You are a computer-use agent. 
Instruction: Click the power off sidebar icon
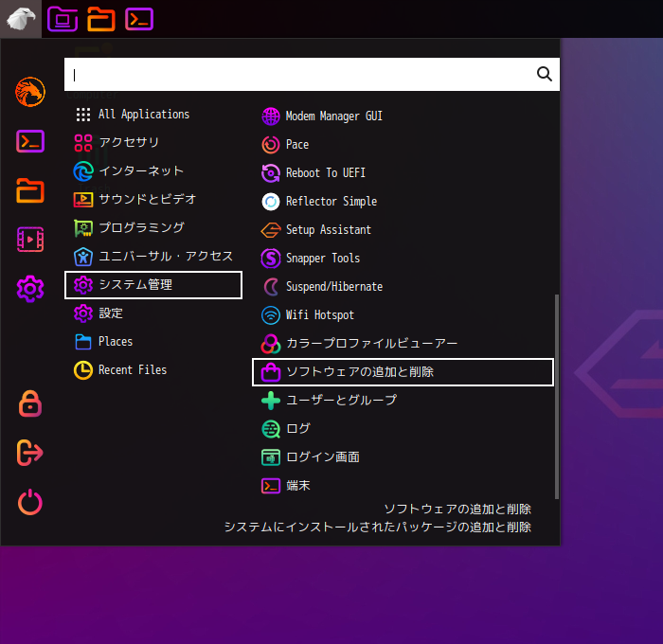click(x=30, y=502)
